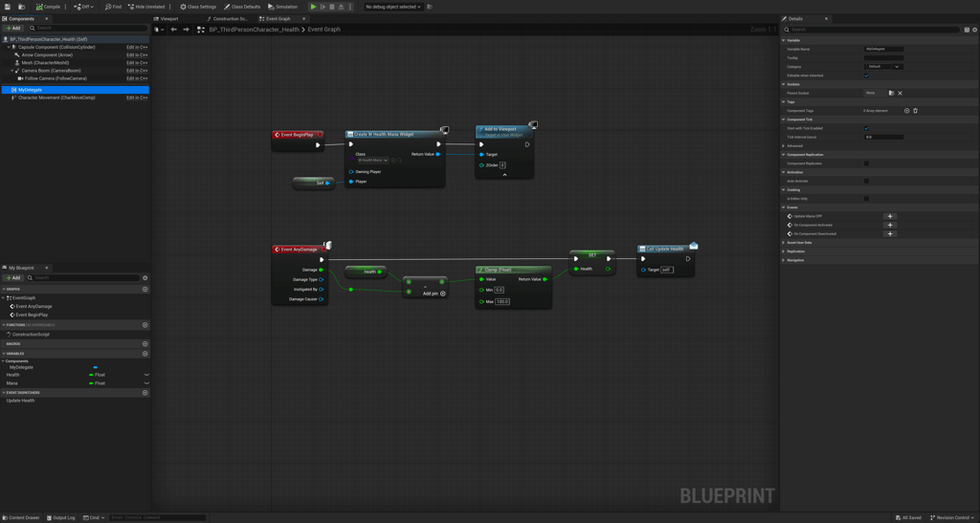Compile the blueprint
Image resolution: width=980 pixels, height=523 pixels.
click(x=48, y=7)
